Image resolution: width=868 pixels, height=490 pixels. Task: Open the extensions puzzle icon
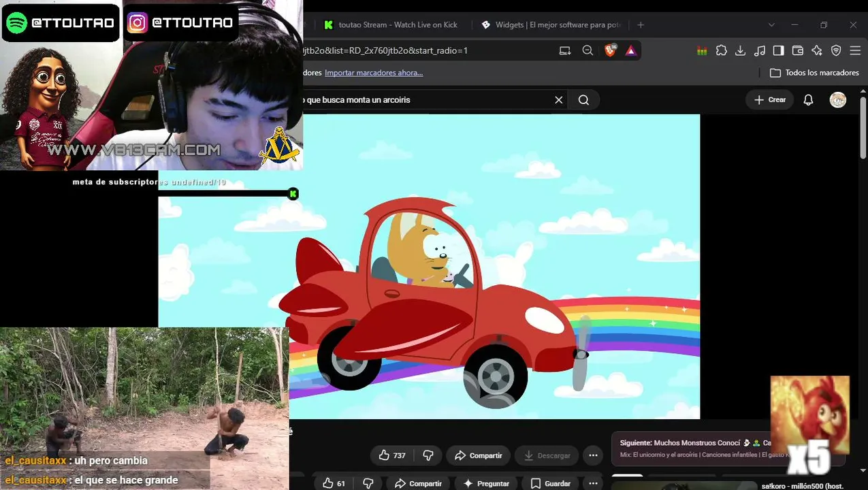[722, 50]
